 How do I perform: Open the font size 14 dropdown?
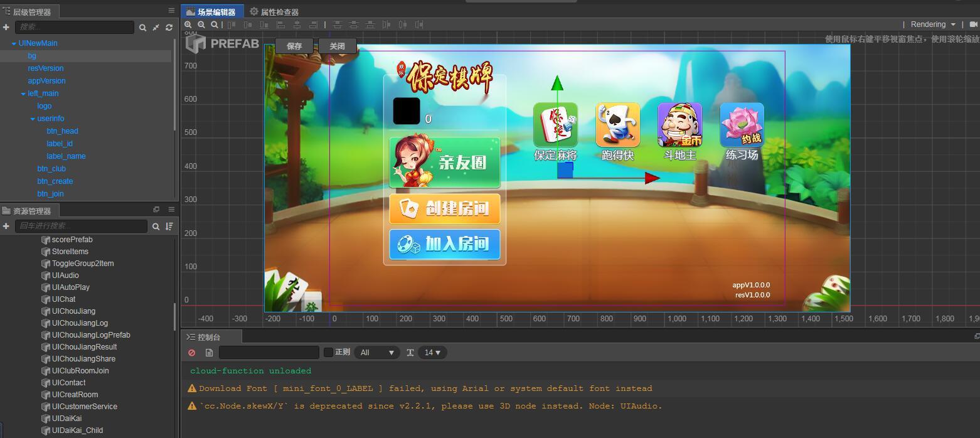pos(432,353)
